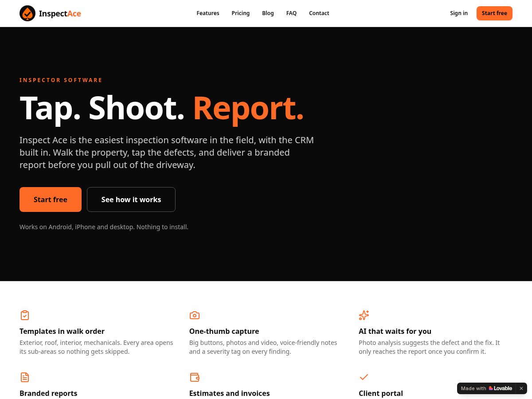Click the Templates in walk order heading
The width and height of the screenshot is (532, 399).
pos(62,331)
